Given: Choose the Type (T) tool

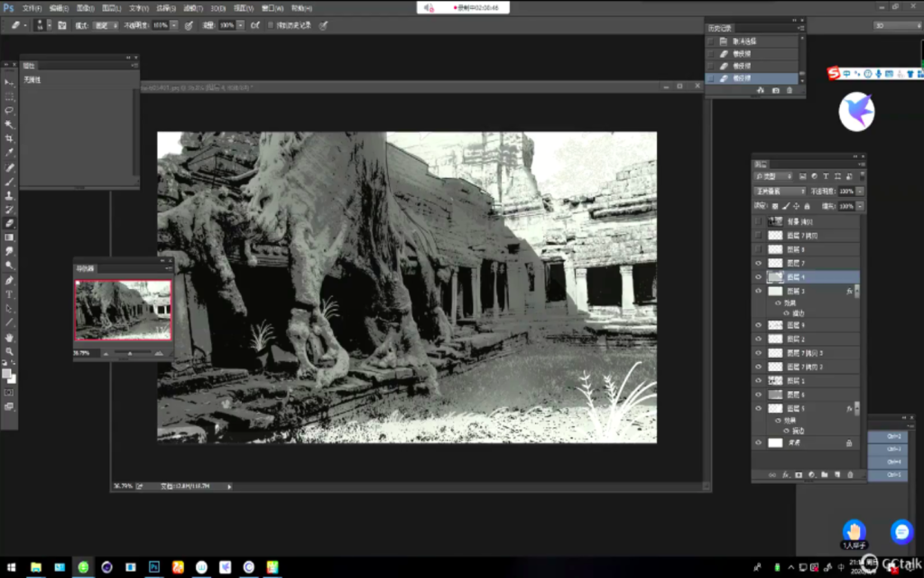Looking at the screenshot, I should coord(10,294).
